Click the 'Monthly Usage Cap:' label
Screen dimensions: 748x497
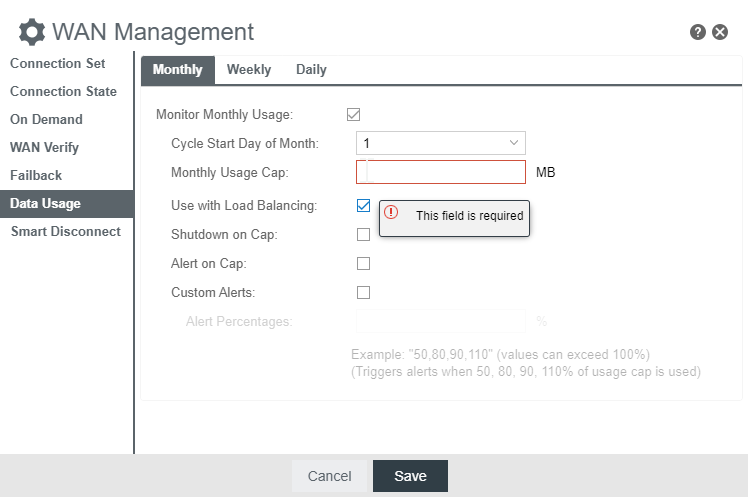pos(230,172)
